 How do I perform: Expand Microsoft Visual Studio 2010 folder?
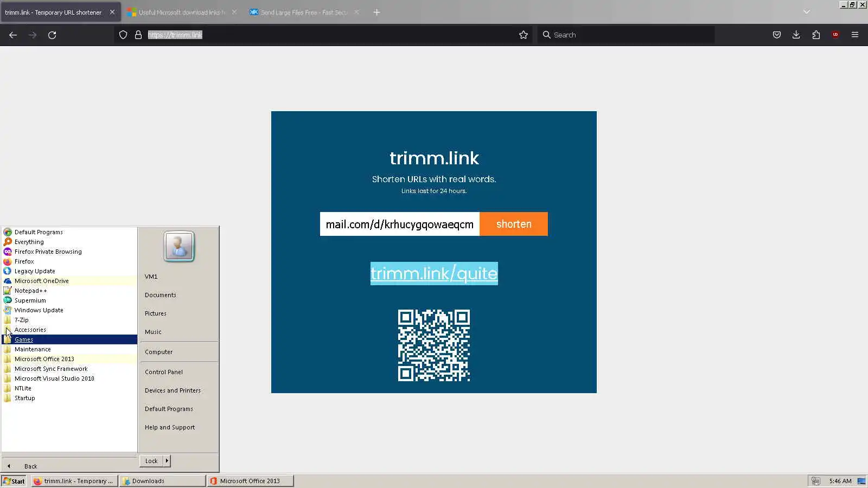[69, 378]
